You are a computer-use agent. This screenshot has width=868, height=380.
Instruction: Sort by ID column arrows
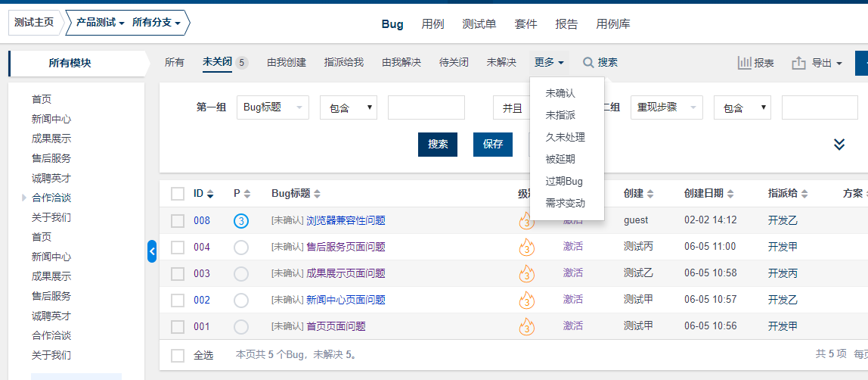[x=210, y=194]
